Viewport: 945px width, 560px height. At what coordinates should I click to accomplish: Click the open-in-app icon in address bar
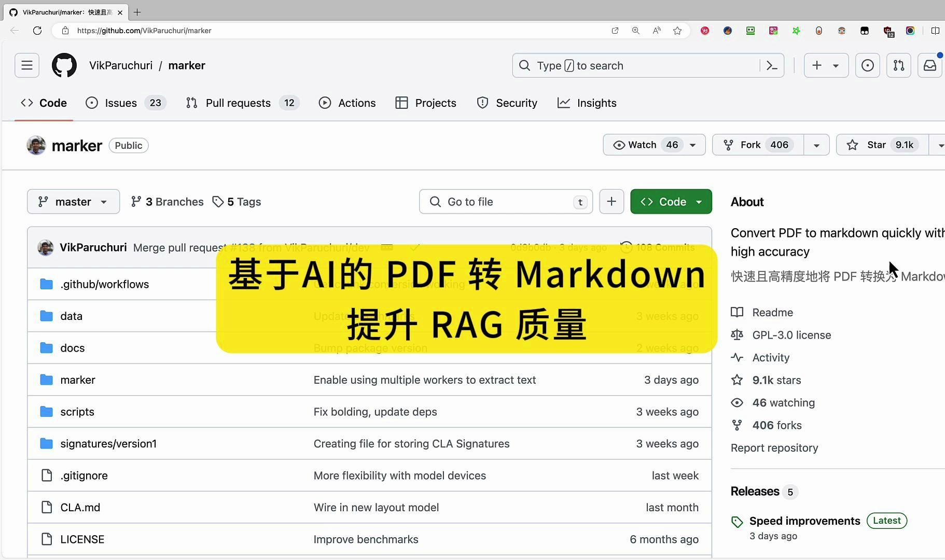(x=615, y=31)
